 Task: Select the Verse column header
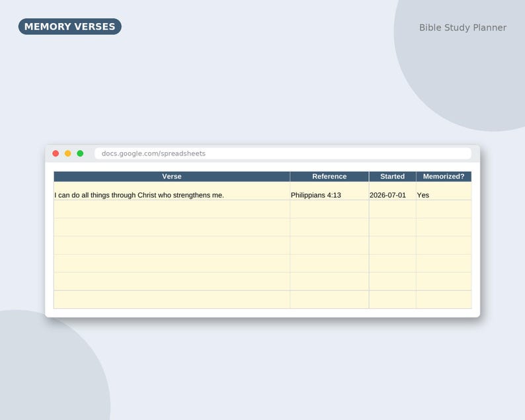172,177
